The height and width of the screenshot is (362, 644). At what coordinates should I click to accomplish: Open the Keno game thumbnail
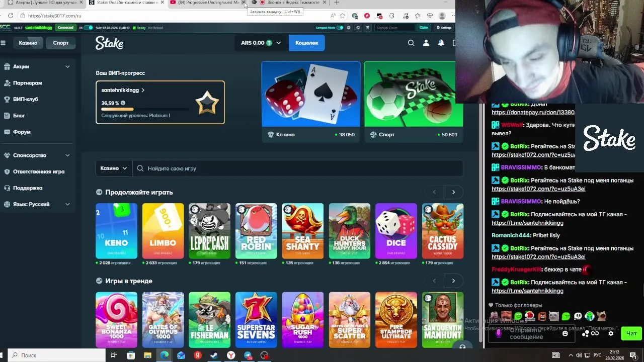(116, 231)
